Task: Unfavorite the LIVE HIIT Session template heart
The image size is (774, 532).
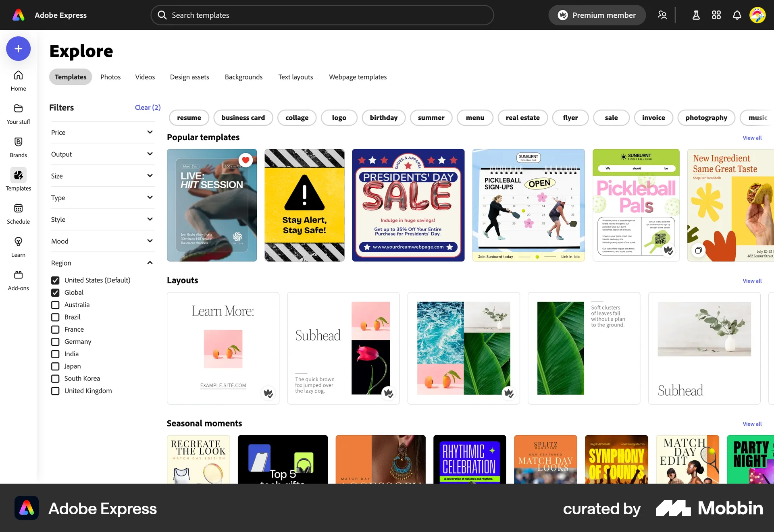Action: pos(245,160)
